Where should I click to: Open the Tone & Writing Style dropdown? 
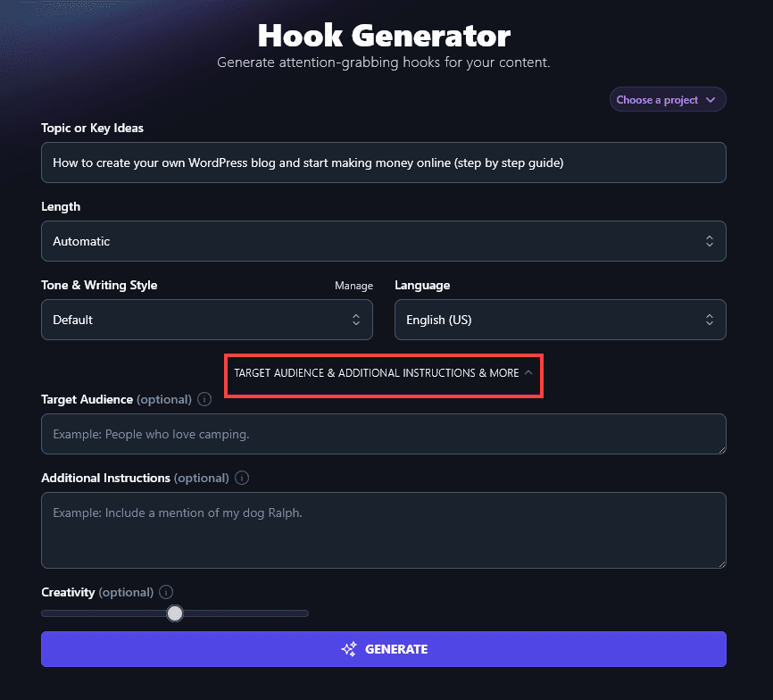[207, 320]
